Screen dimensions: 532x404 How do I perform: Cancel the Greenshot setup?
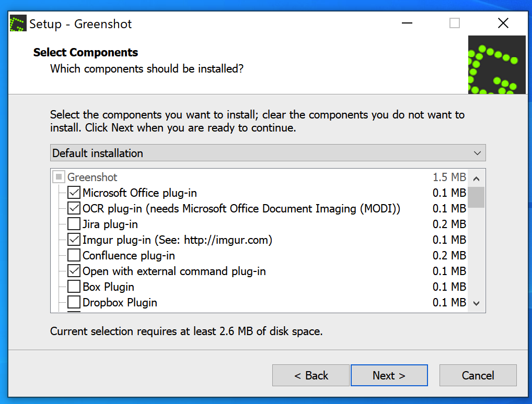478,375
